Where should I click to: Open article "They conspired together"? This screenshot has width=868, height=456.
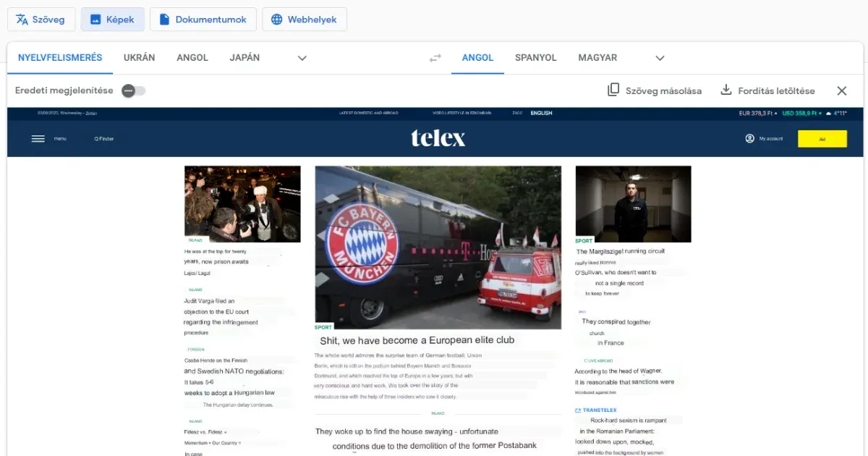coord(616,322)
